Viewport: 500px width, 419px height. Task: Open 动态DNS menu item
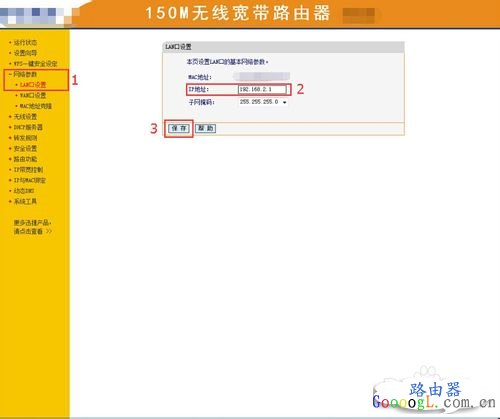[x=24, y=191]
